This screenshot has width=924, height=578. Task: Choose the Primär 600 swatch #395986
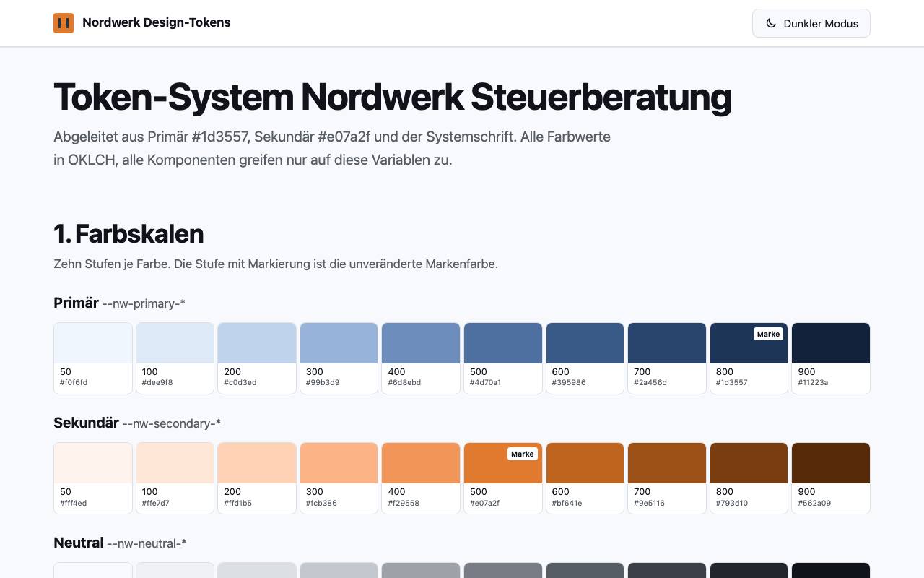click(585, 358)
